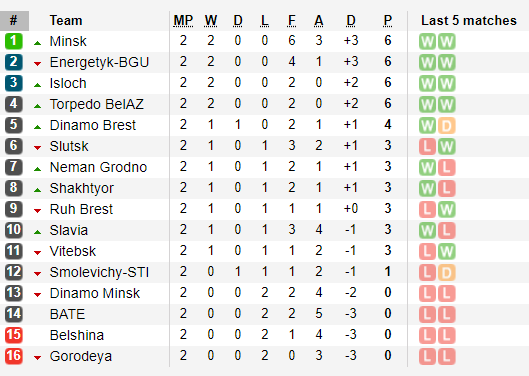The width and height of the screenshot is (529, 376).
Task: Open the Torpedo BelAZ team link
Action: [97, 104]
